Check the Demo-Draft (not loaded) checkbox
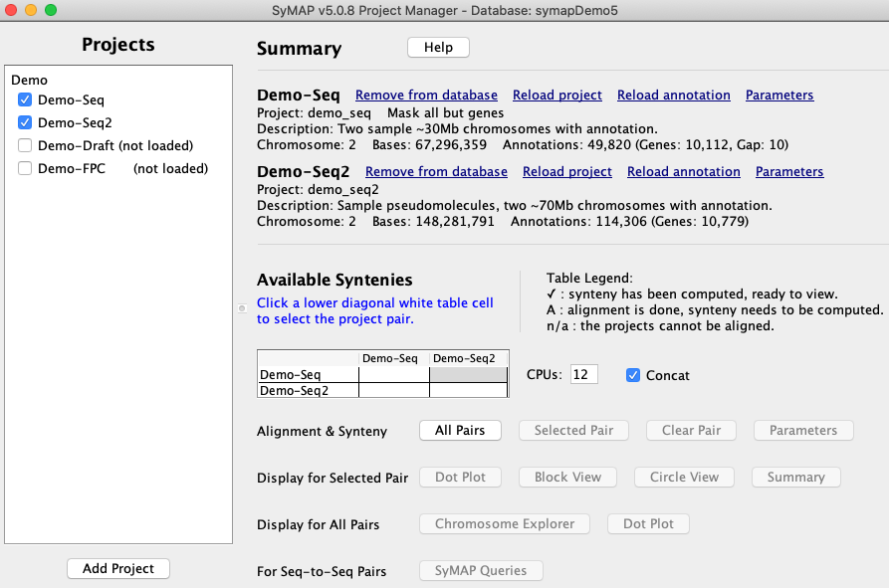The image size is (889, 588). coord(25,145)
